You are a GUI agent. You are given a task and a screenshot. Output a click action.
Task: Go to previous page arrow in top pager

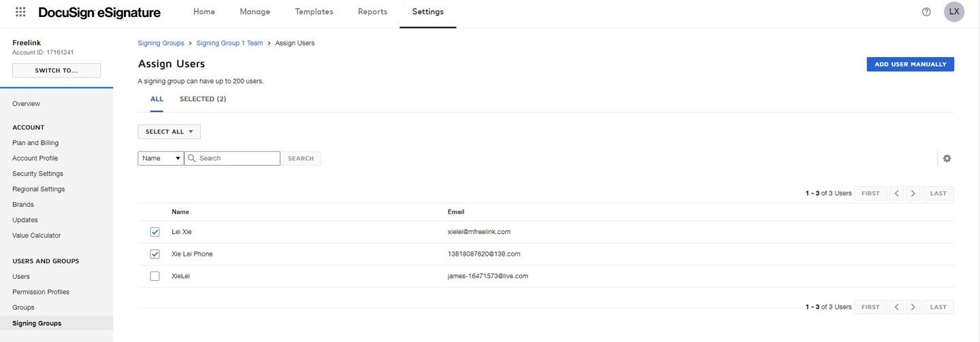(x=897, y=194)
